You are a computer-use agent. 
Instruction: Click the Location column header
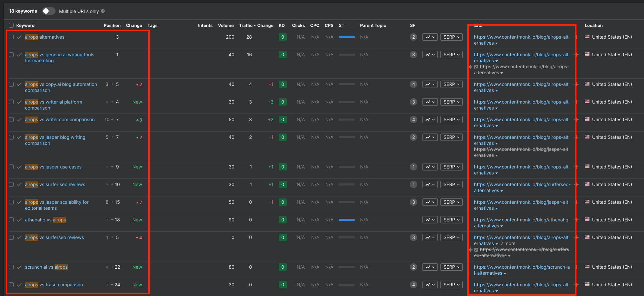(594, 25)
